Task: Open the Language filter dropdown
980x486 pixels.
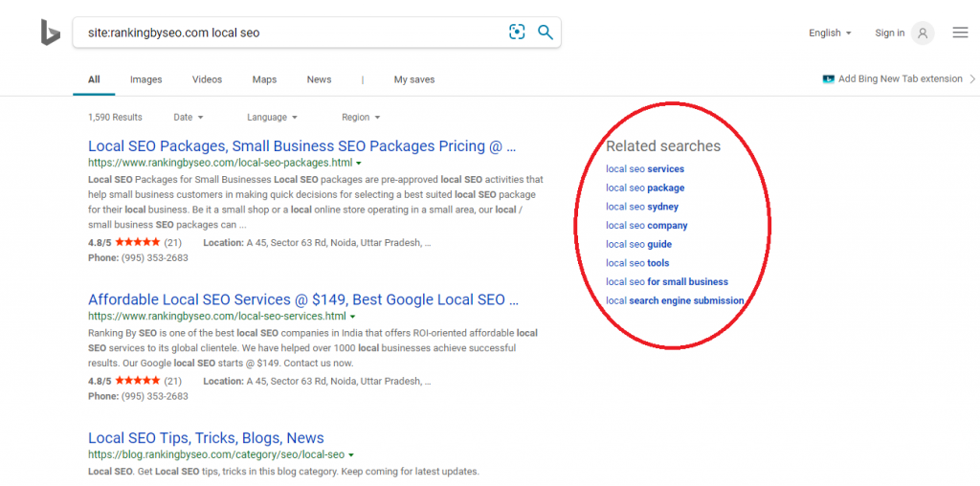Action: point(272,118)
